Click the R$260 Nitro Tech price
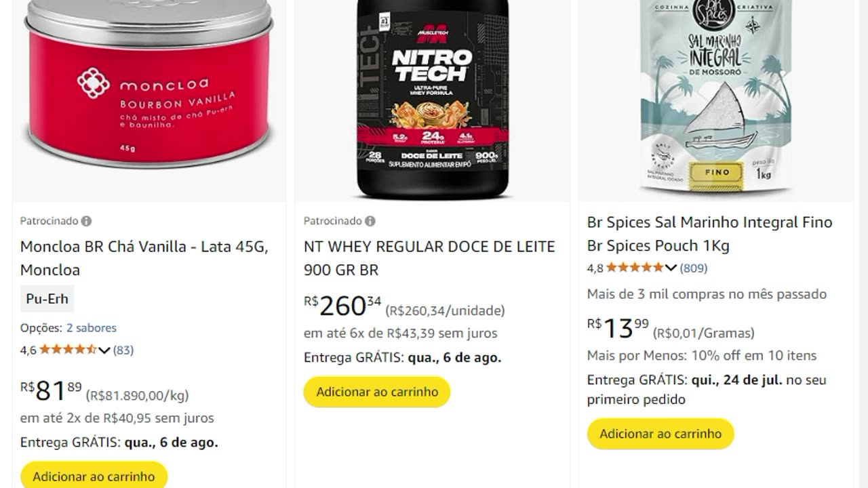Viewport: 868px width, 488px height. pos(342,306)
